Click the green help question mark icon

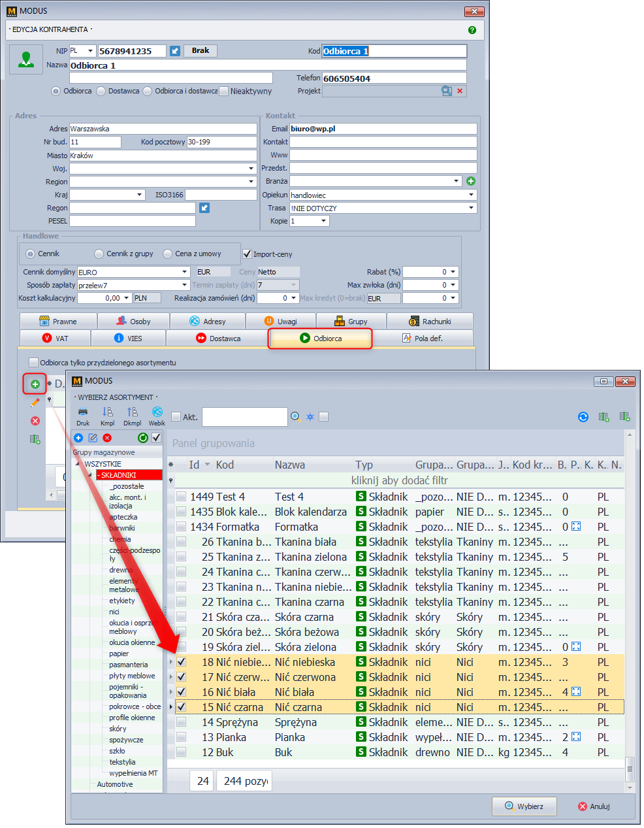click(472, 30)
